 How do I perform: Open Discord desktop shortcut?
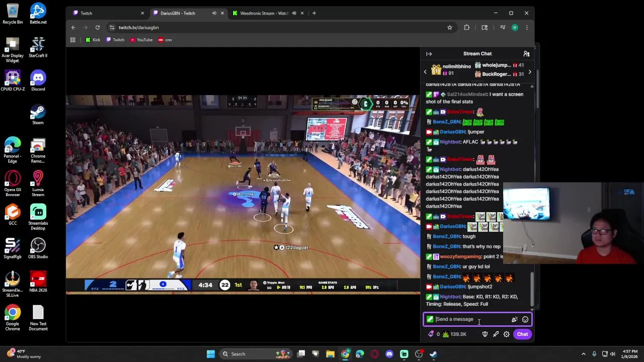pyautogui.click(x=38, y=80)
